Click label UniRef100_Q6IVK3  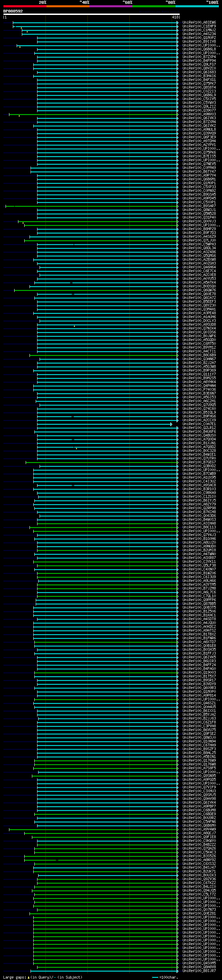point(199,118)
